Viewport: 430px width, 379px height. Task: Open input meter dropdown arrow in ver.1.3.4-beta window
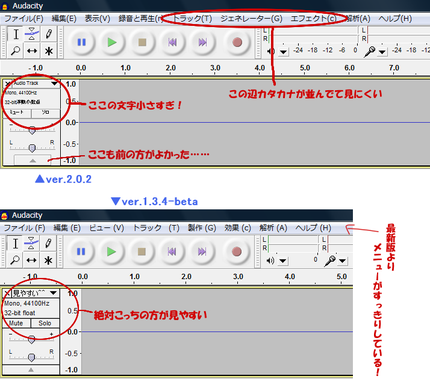coord(342,261)
